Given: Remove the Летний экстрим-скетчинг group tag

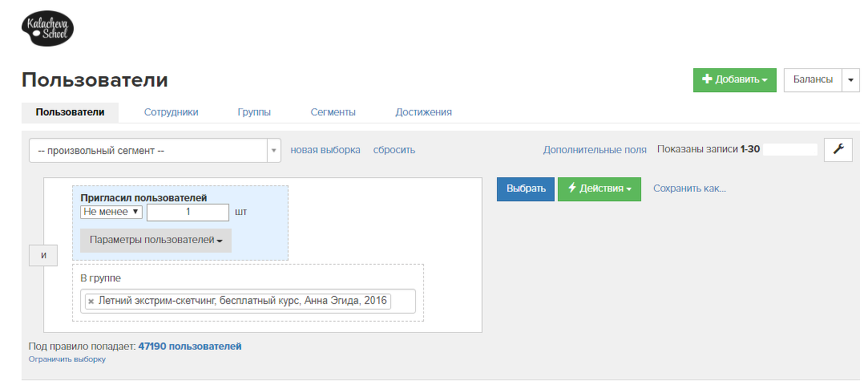Looking at the screenshot, I should (x=91, y=302).
